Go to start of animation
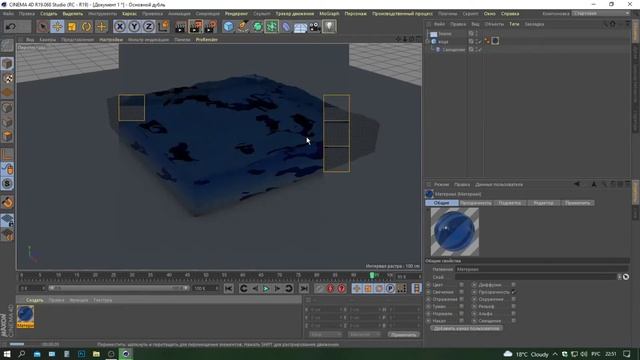This screenshot has height=360, width=640. pos(229,289)
